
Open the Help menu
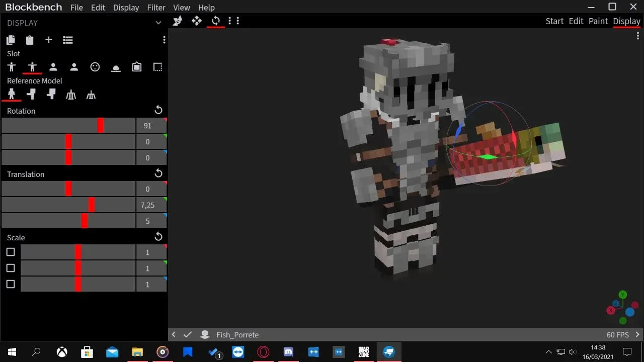click(x=206, y=8)
